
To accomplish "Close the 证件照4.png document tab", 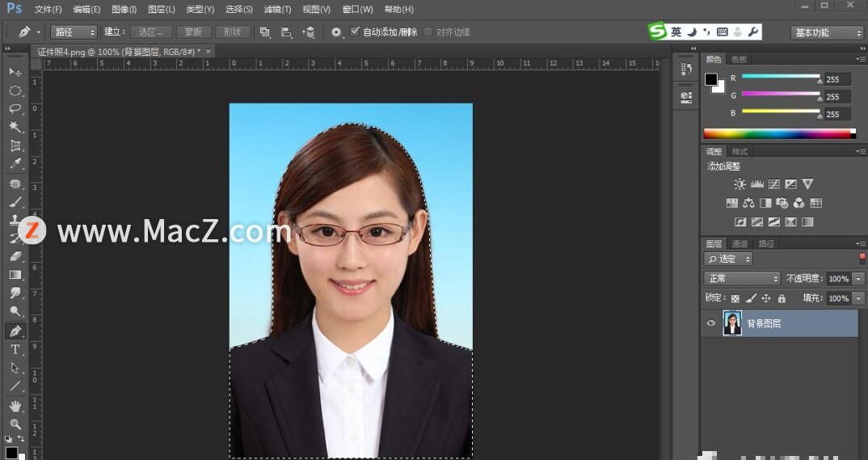I will (209, 52).
